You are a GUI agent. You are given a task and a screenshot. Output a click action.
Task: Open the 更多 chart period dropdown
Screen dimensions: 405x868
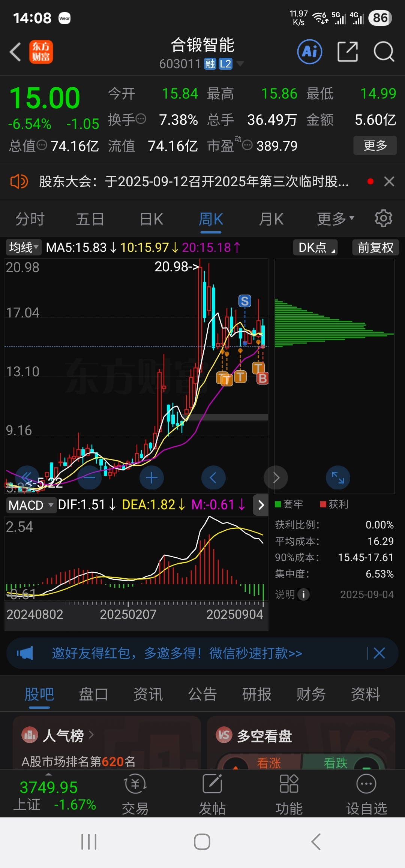pos(335,219)
